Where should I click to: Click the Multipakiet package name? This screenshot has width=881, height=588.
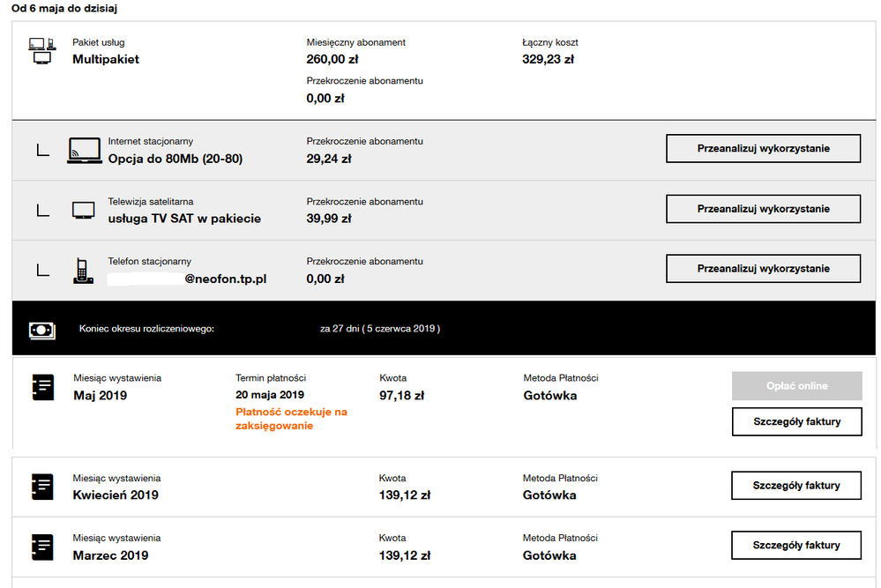pos(106,59)
